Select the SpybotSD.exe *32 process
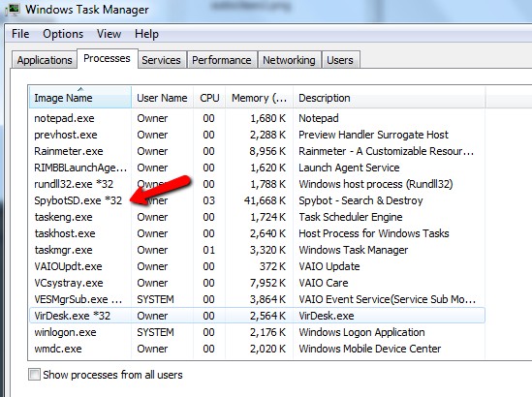The image size is (532, 397). click(257, 200)
